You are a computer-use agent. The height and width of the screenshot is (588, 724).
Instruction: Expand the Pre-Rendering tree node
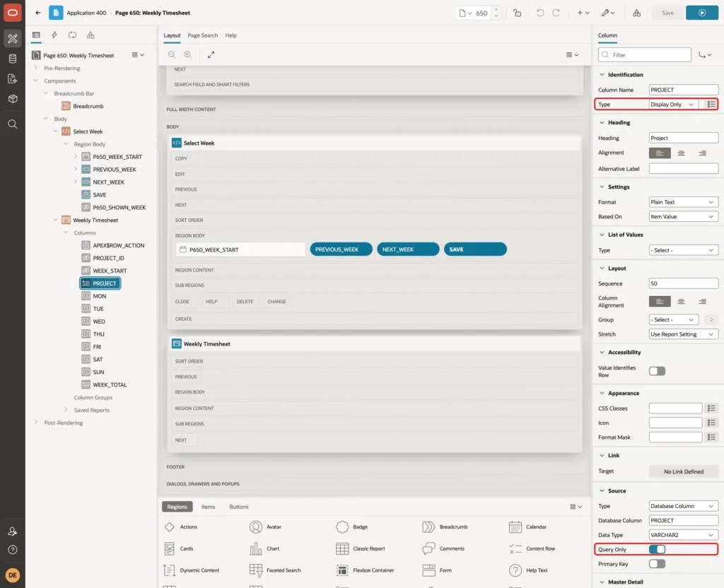click(35, 68)
